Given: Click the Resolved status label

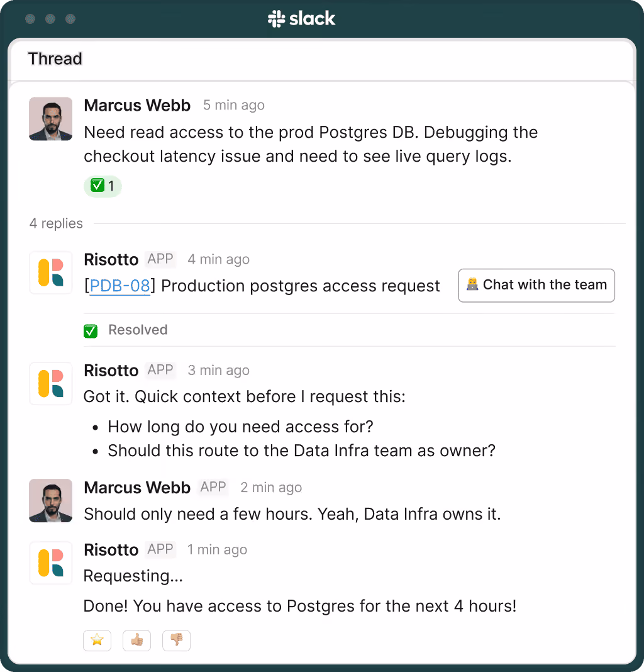Looking at the screenshot, I should (x=138, y=330).
